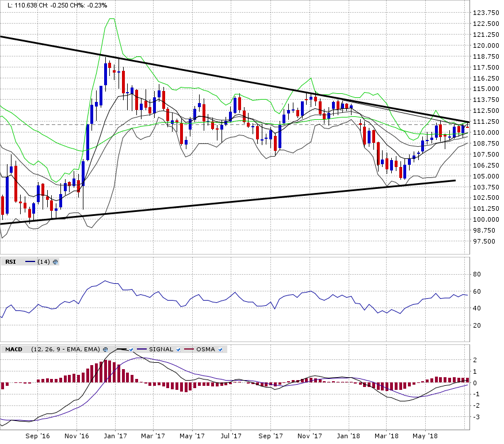Click the 100.000 price axis label

pyautogui.click(x=486, y=219)
